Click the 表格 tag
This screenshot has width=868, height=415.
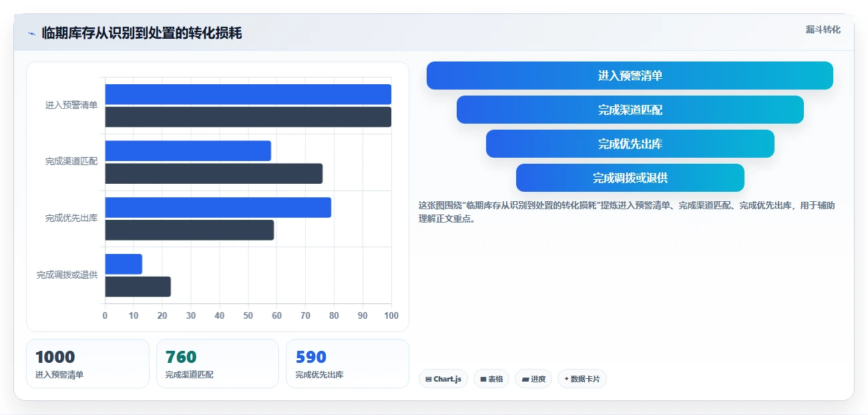click(x=491, y=379)
